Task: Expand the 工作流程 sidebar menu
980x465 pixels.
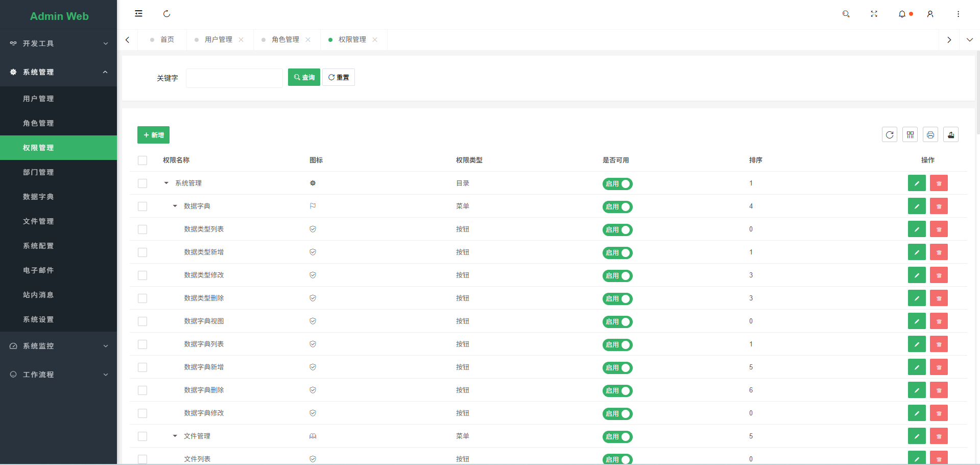Action: coord(58,375)
